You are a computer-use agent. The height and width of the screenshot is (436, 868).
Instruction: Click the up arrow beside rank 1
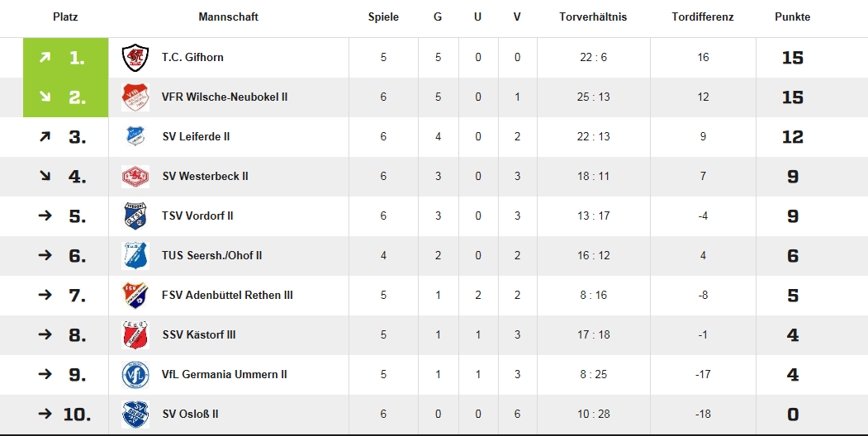click(x=45, y=57)
